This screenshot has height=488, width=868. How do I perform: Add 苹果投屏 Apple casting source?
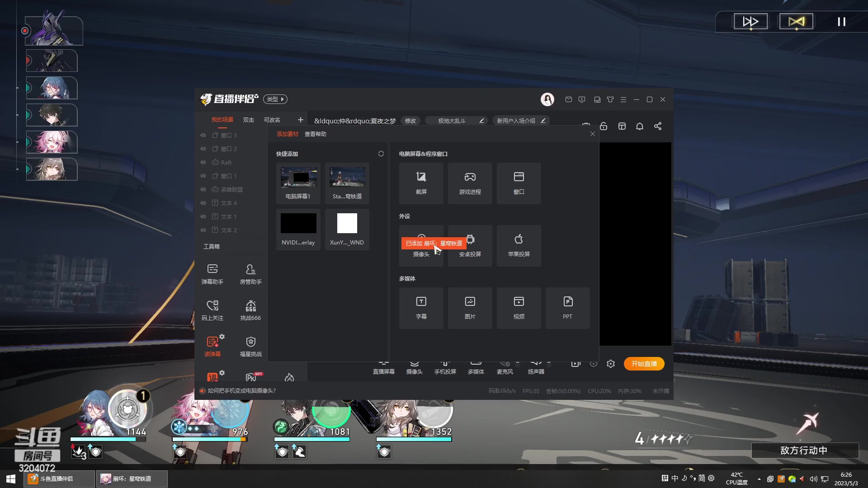point(519,246)
